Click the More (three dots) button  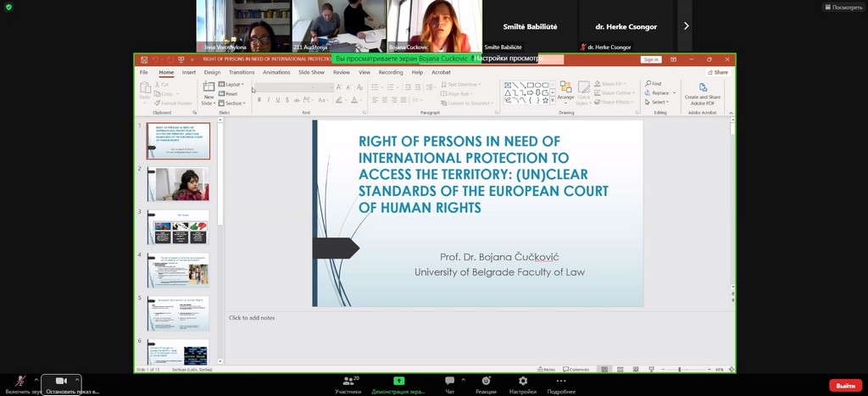561,382
